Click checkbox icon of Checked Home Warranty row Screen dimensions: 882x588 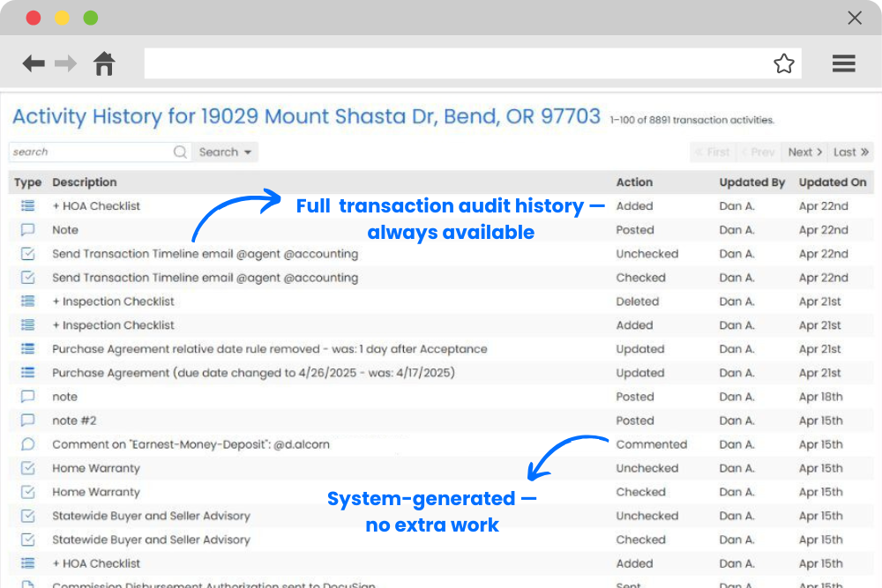coord(27,492)
